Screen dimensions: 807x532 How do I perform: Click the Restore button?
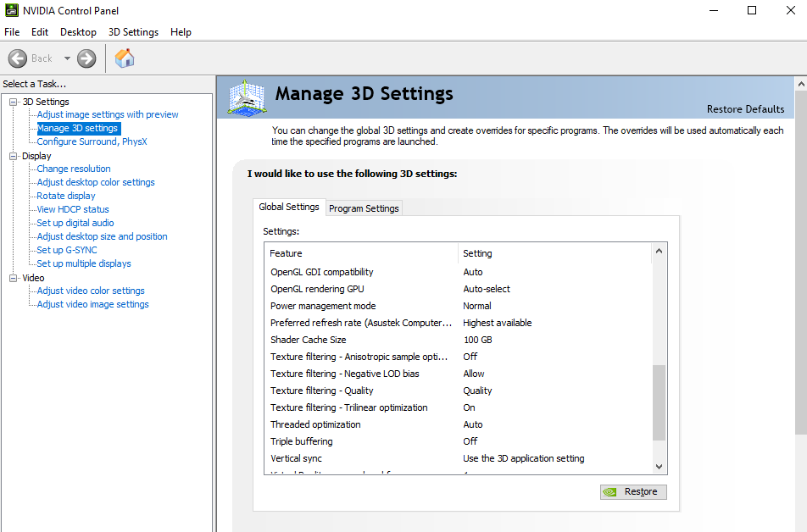tap(633, 492)
